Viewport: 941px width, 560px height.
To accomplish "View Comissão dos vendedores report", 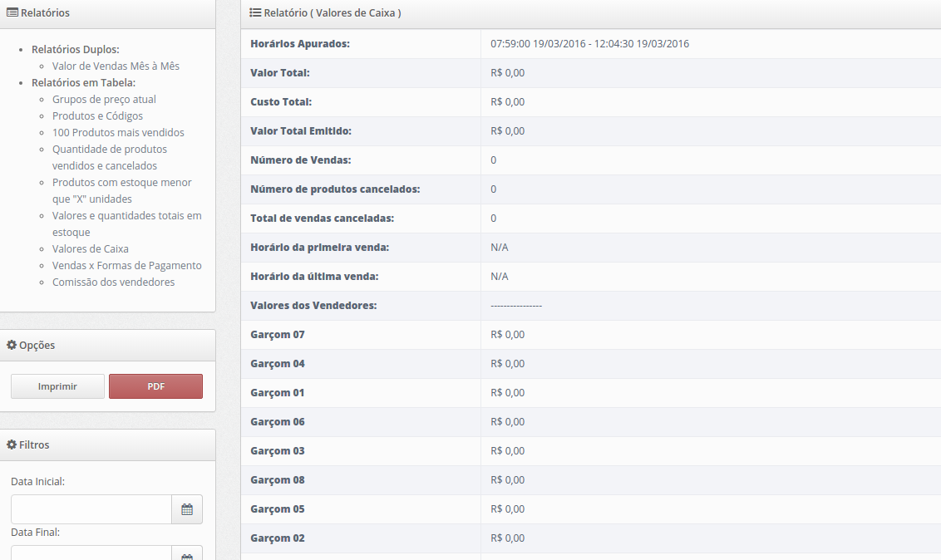I will 113,282.
